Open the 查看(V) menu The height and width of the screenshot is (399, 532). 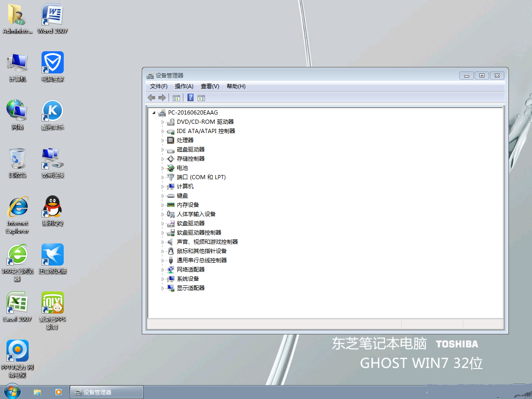[210, 86]
